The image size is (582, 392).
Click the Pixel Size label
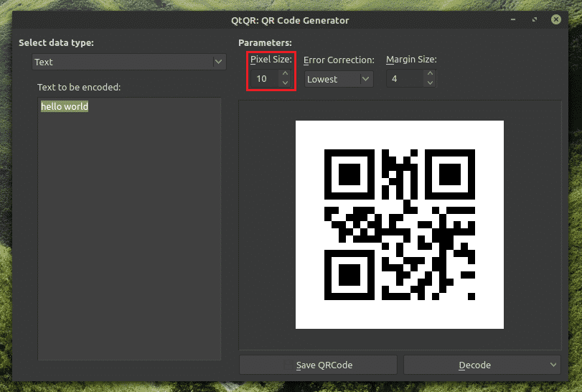tap(271, 60)
